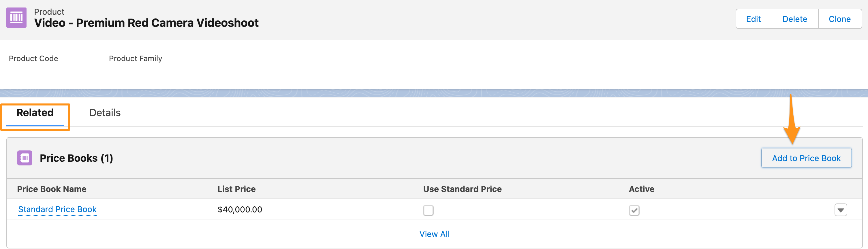This screenshot has height=249, width=868.
Task: Click the purple Product icon in header
Action: [x=16, y=18]
